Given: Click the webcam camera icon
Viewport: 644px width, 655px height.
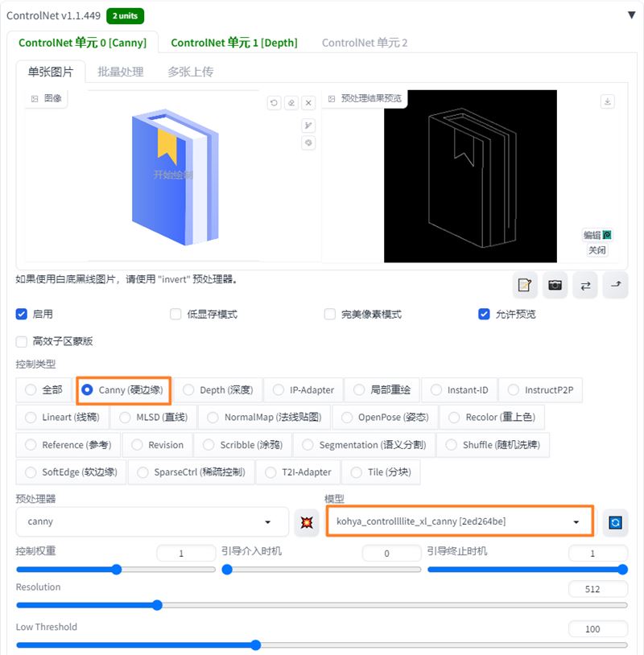Looking at the screenshot, I should (x=555, y=286).
